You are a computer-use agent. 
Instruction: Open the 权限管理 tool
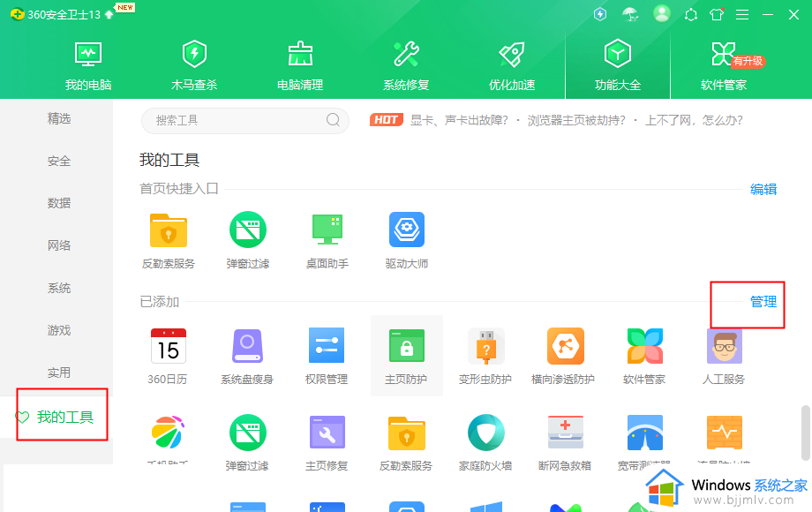327,356
